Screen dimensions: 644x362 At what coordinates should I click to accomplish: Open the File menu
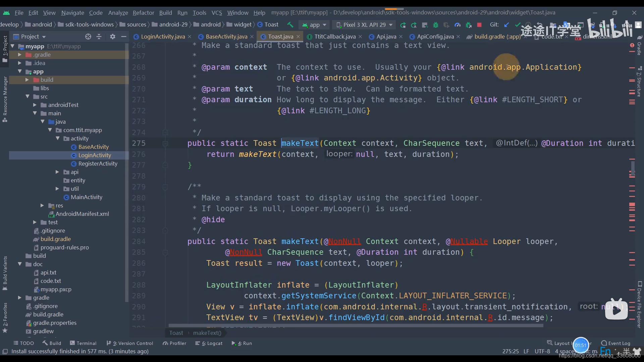tap(19, 13)
